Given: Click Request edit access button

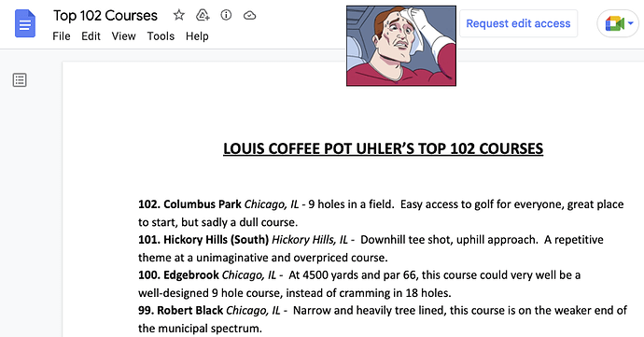Looking at the screenshot, I should [518, 23].
